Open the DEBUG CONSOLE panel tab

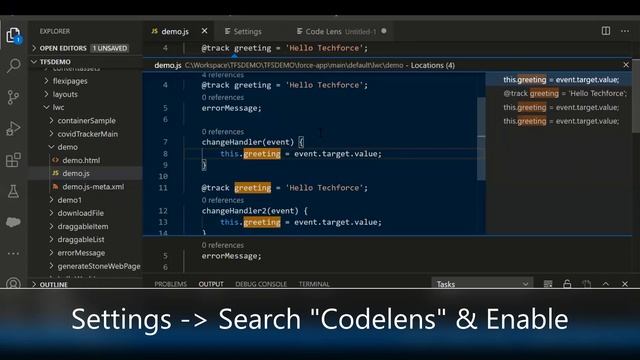point(261,284)
